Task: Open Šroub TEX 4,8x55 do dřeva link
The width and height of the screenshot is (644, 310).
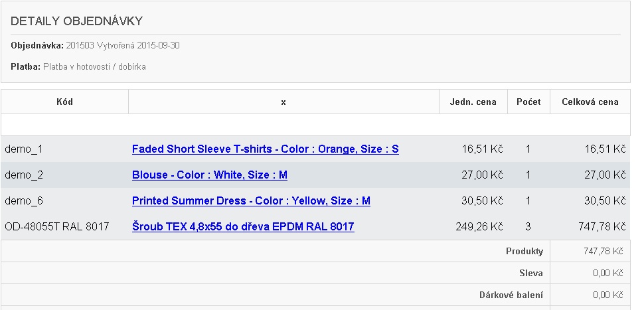Action: tap(243, 227)
